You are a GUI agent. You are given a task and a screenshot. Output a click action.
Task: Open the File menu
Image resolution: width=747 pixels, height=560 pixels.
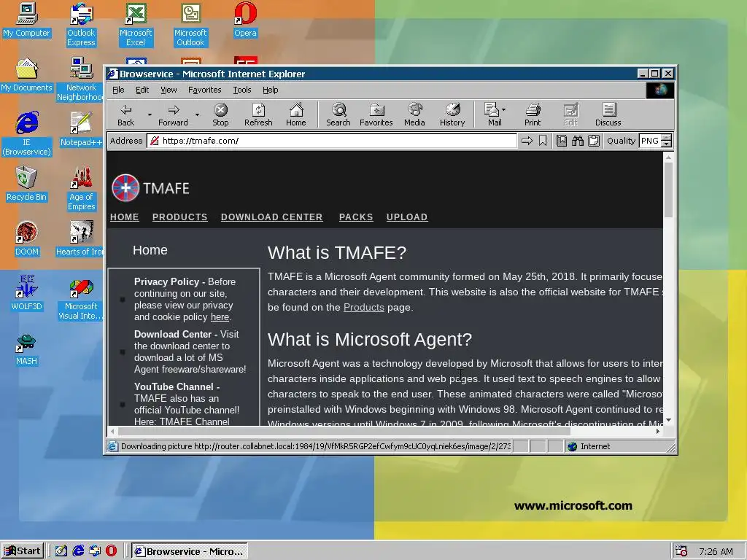click(118, 90)
